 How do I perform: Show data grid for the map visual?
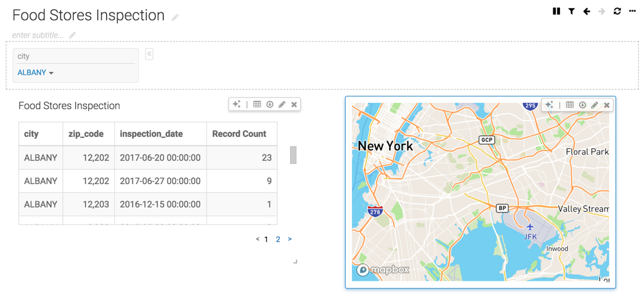click(x=570, y=105)
